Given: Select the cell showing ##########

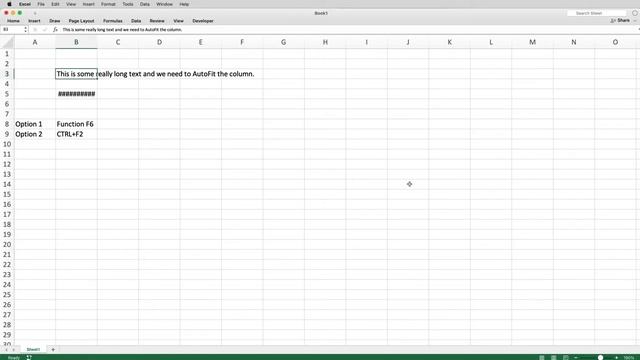Looking at the screenshot, I should 76,94.
